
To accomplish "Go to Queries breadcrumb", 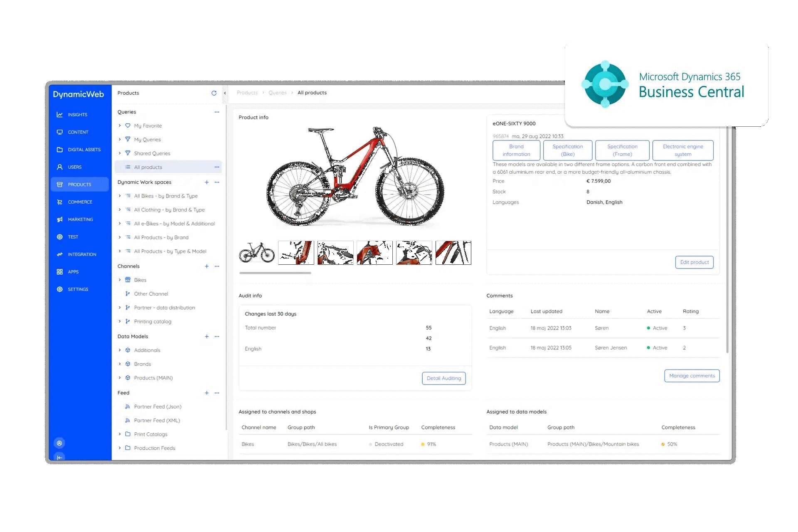I will click(277, 93).
